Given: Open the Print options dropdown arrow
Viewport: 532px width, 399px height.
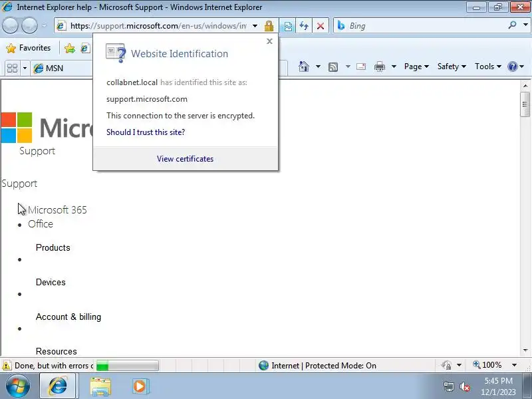Looking at the screenshot, I should [x=394, y=66].
